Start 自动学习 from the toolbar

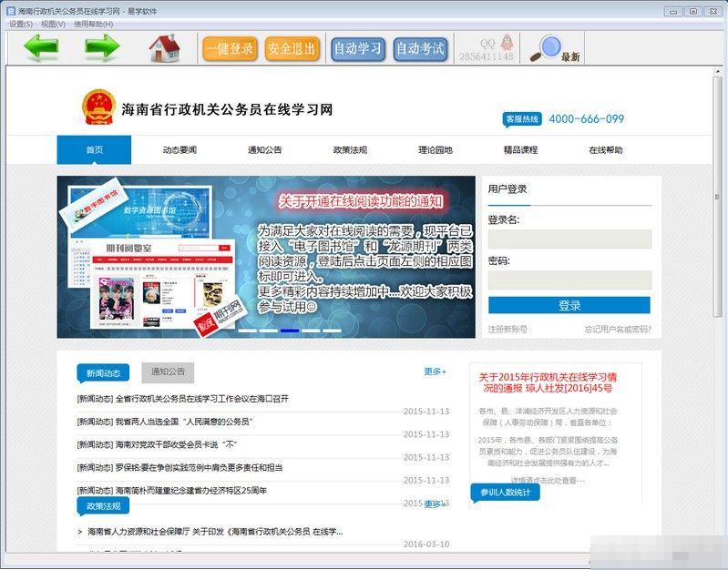pyautogui.click(x=357, y=48)
